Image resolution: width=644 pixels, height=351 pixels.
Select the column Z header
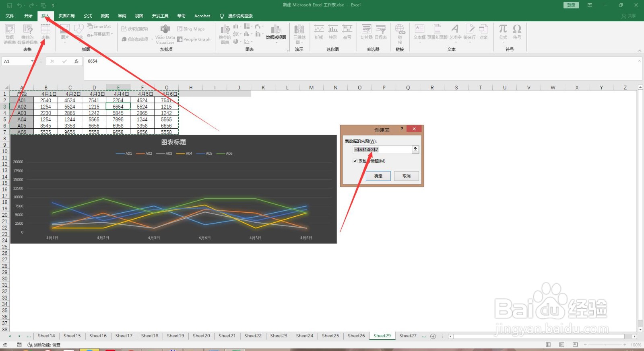[625, 87]
